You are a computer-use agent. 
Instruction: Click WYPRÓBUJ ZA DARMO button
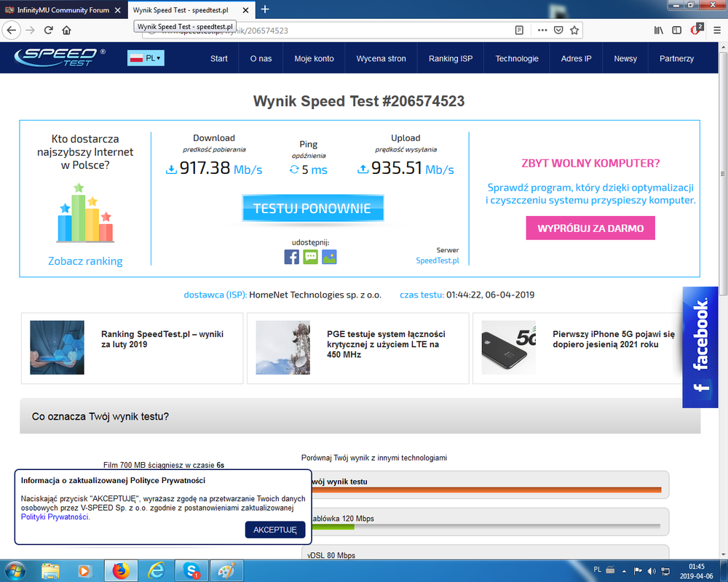click(x=590, y=228)
